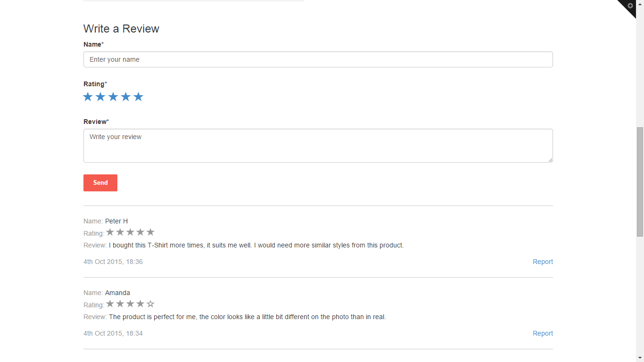Set rating to three stars

[113, 97]
